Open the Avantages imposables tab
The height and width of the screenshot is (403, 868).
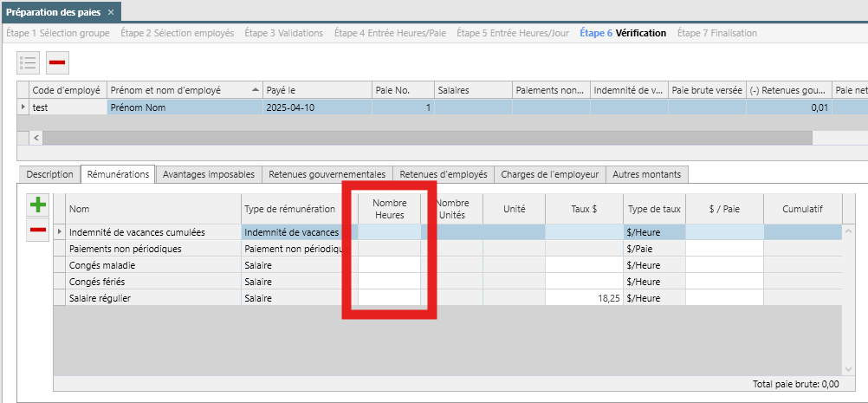click(x=209, y=174)
